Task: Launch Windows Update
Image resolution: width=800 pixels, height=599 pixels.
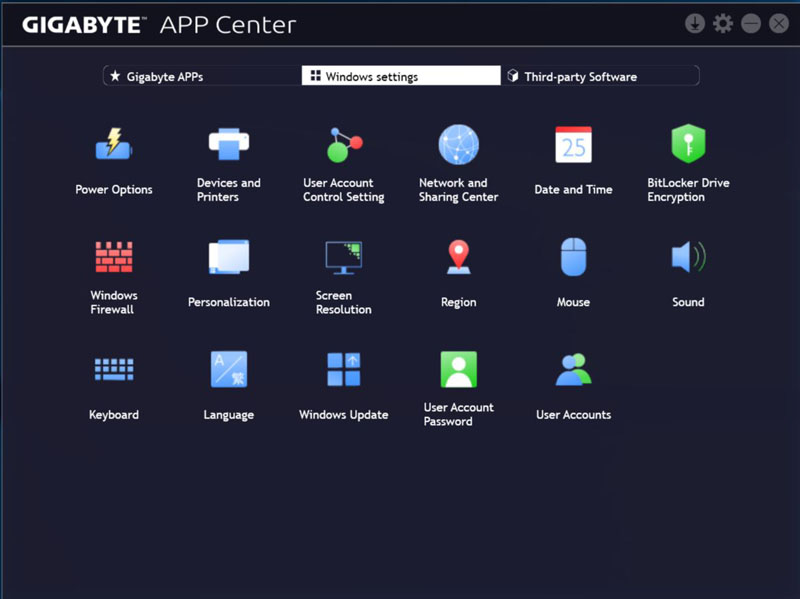Action: (x=344, y=370)
